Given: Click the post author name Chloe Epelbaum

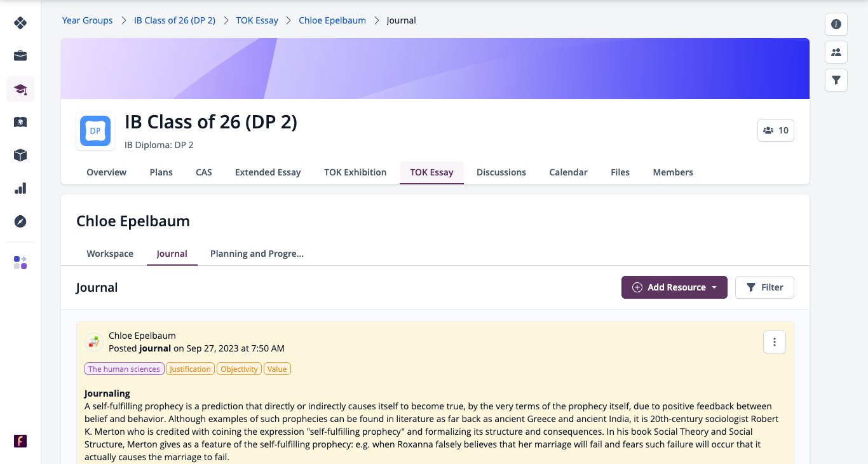Looking at the screenshot, I should (142, 336).
